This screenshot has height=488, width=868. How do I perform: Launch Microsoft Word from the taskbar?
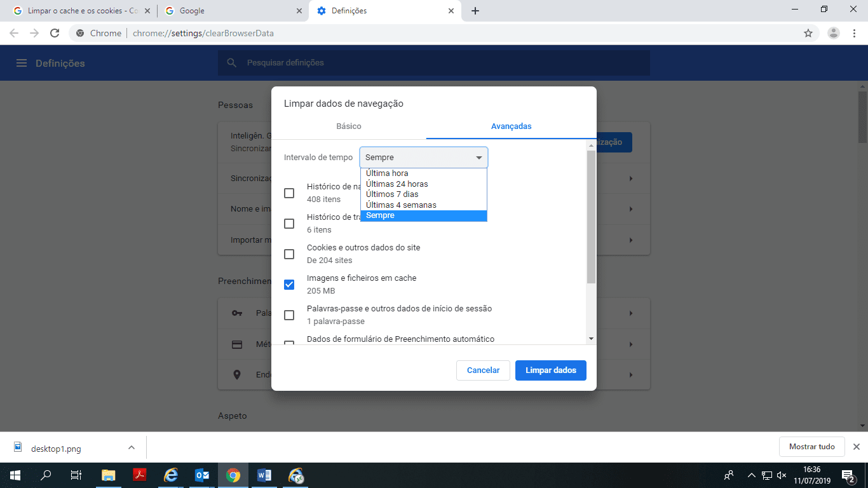(264, 475)
